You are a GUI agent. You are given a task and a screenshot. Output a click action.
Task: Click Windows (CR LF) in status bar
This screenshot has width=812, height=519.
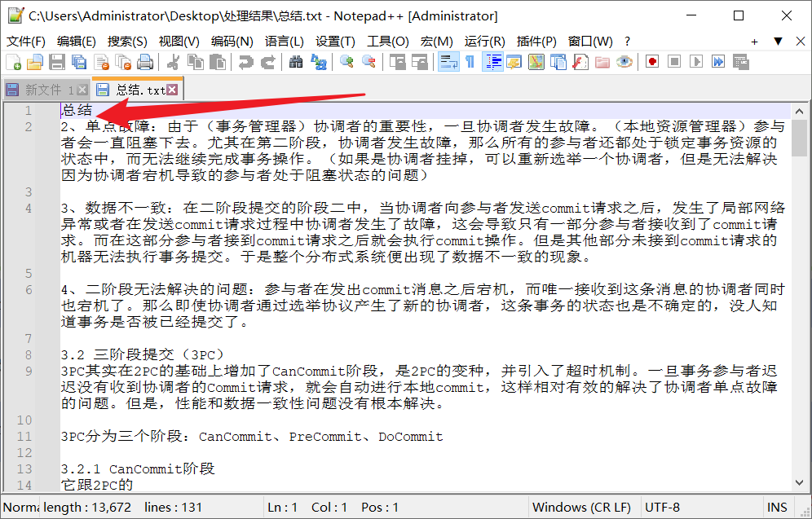[581, 507]
